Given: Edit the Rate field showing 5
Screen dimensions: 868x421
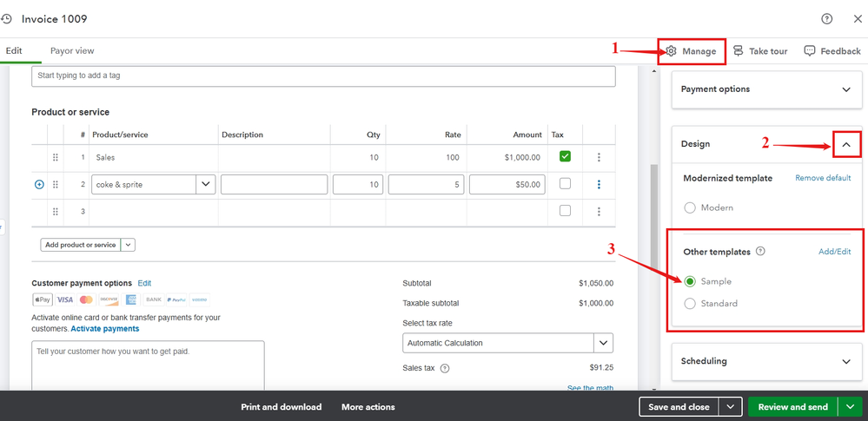Looking at the screenshot, I should click(427, 184).
